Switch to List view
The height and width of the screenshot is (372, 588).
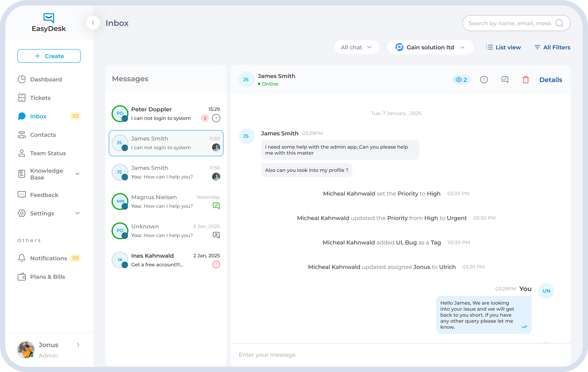click(504, 47)
